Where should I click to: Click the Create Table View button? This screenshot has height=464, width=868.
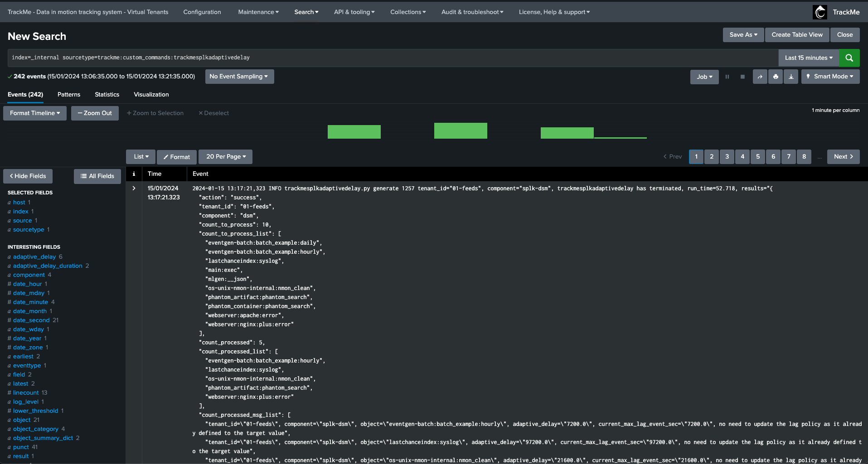click(x=797, y=35)
